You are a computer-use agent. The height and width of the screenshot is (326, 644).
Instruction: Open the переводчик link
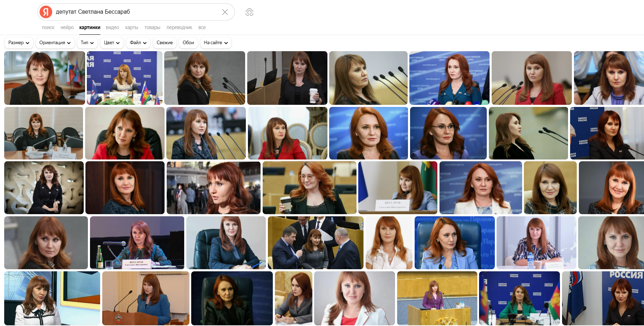click(x=179, y=27)
